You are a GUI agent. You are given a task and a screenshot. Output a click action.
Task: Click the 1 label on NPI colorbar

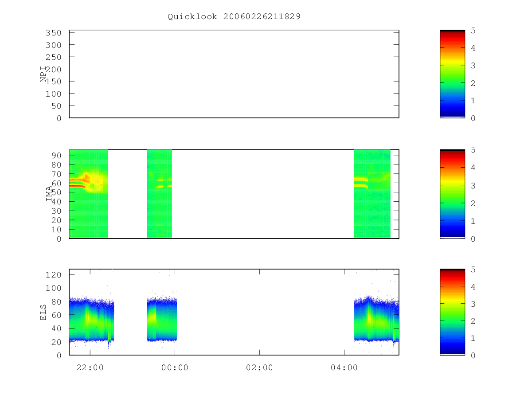point(473,101)
